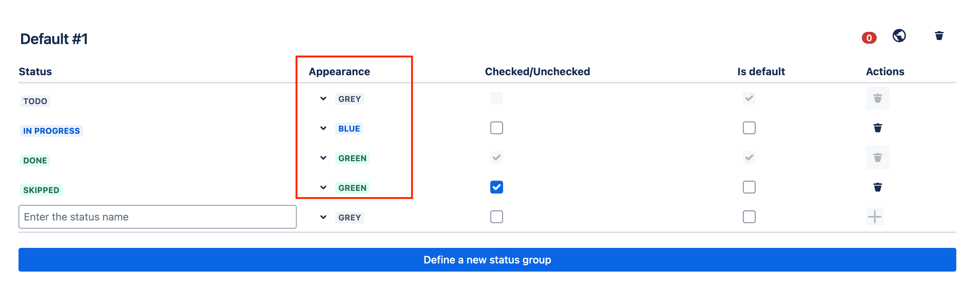Click the red badge showing zero

pos(869,38)
